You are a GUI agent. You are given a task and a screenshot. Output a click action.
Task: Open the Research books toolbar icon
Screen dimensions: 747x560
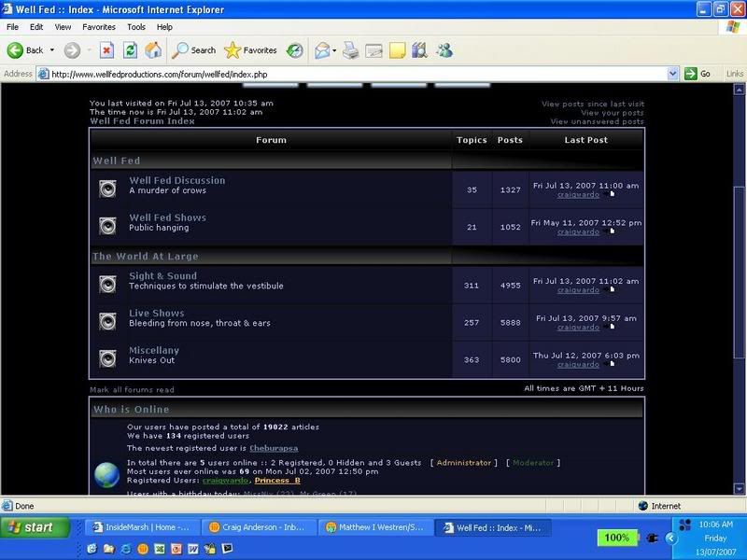[x=419, y=50]
